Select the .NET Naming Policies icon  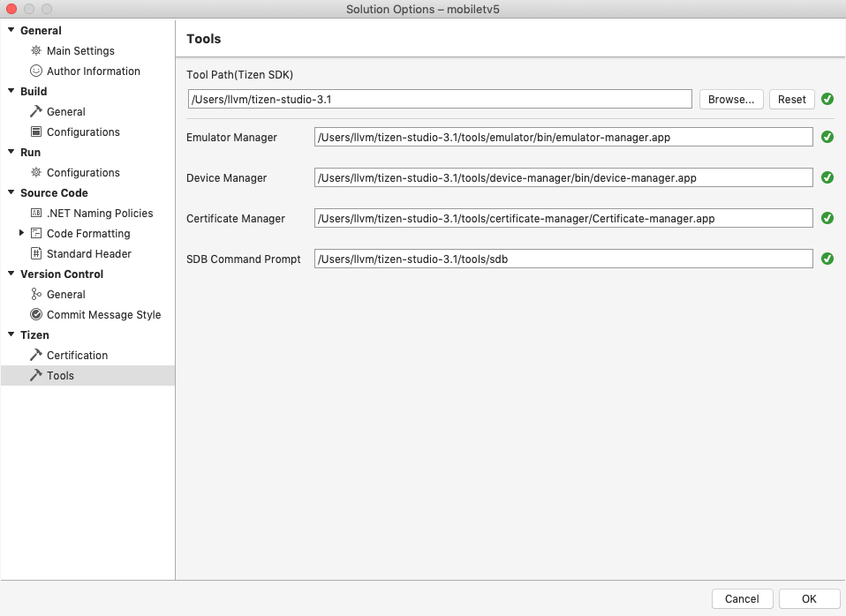35,213
